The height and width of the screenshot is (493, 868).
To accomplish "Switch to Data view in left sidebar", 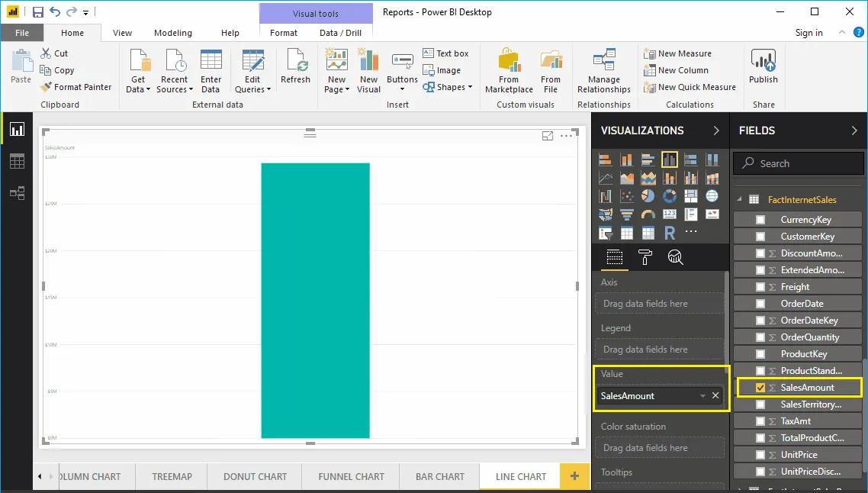I will (x=17, y=161).
